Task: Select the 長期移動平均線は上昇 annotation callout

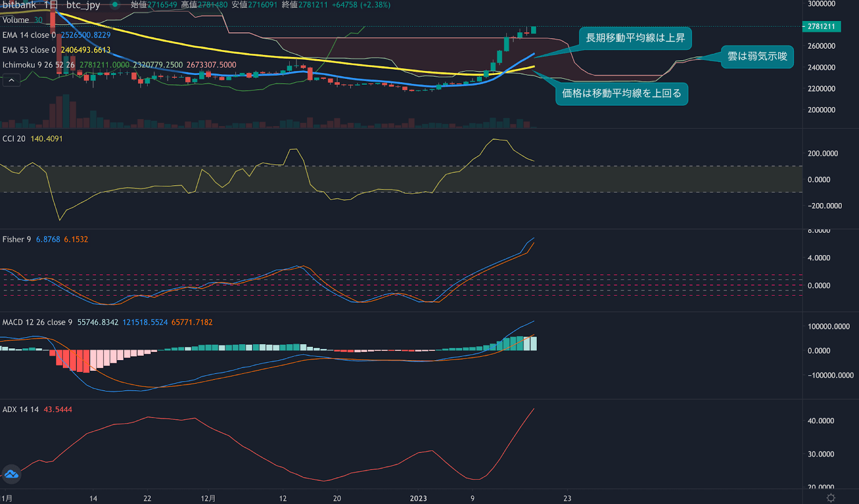Action: click(x=635, y=38)
